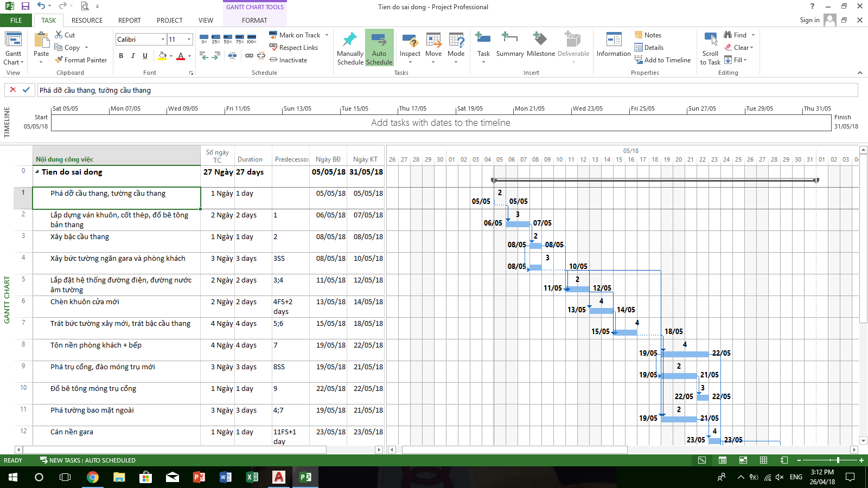The width and height of the screenshot is (868, 488).
Task: Click the Inspect task icon
Action: [410, 41]
